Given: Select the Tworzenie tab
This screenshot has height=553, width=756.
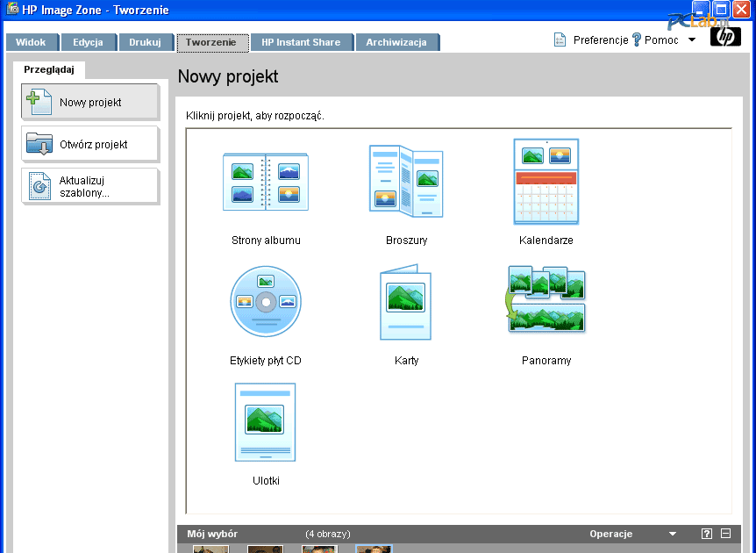Looking at the screenshot, I should tap(212, 42).
